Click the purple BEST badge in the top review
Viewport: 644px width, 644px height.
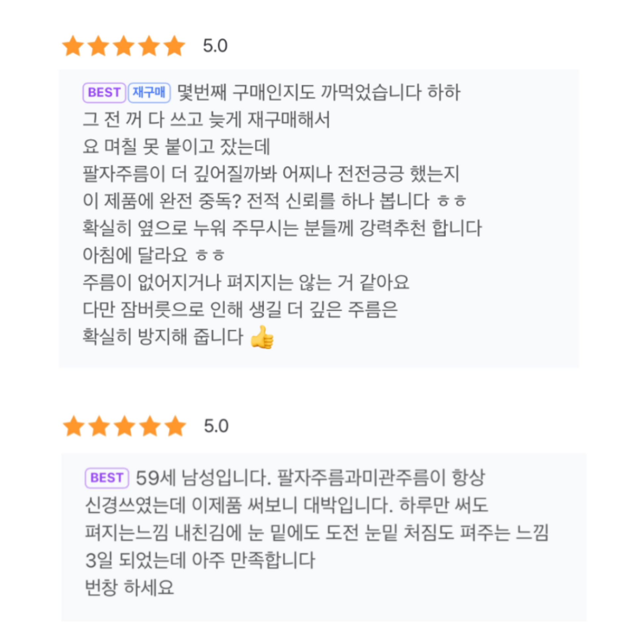[104, 93]
